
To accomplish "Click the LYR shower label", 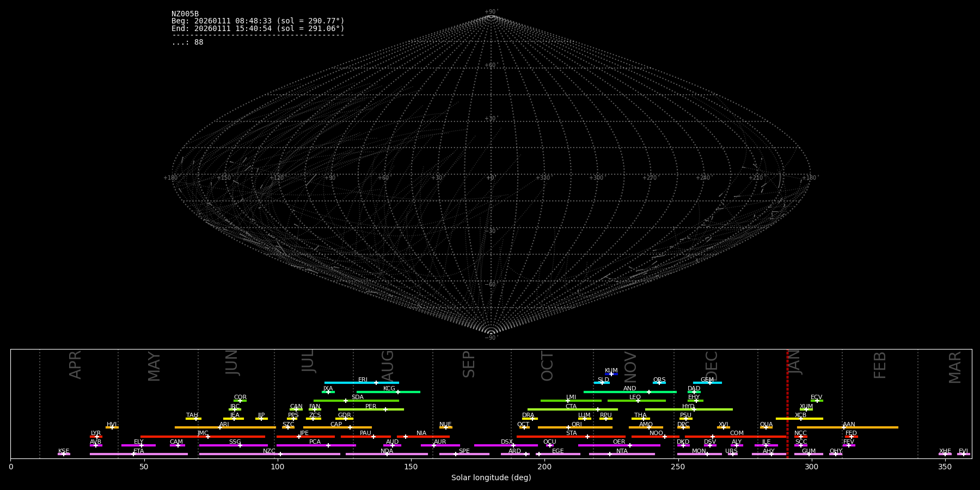I will (96, 433).
